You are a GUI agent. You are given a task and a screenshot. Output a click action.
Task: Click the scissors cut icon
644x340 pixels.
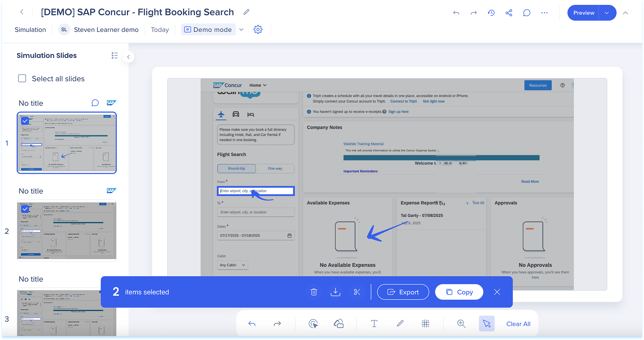pyautogui.click(x=357, y=292)
